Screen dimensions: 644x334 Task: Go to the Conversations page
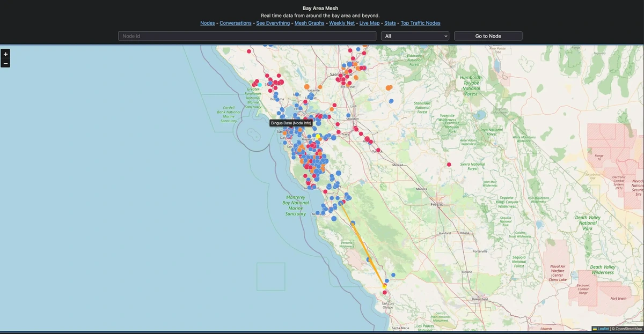pyautogui.click(x=236, y=23)
